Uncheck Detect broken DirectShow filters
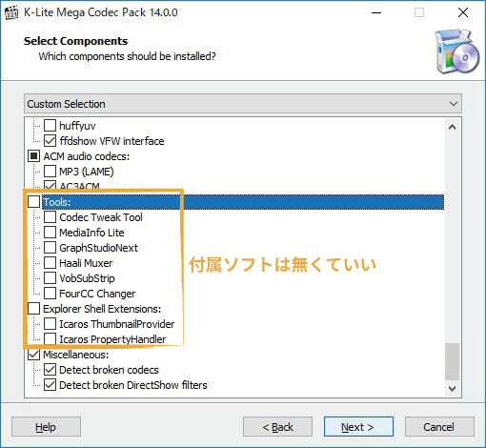Viewport: 486px width, 448px height. 50,385
